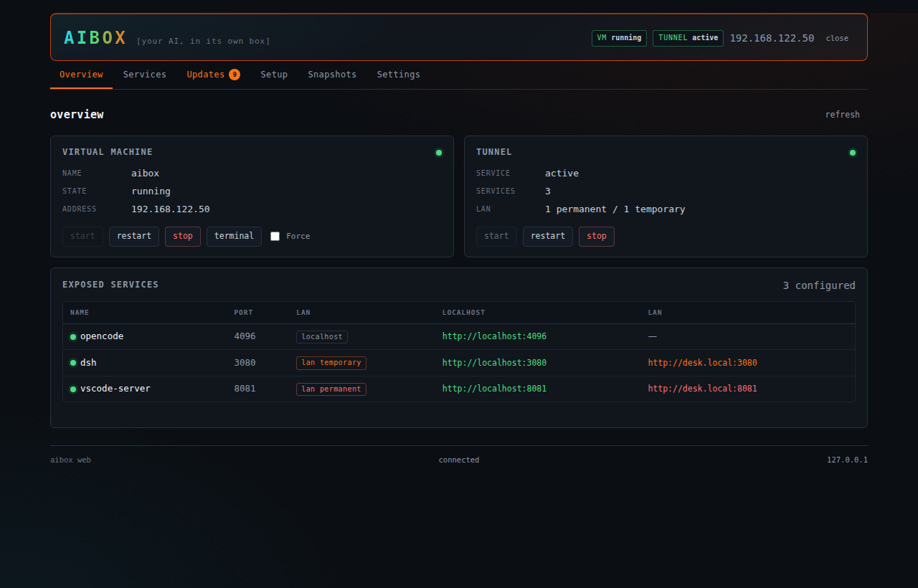Enable the Force checkbox
This screenshot has height=588, width=918.
[275, 237]
